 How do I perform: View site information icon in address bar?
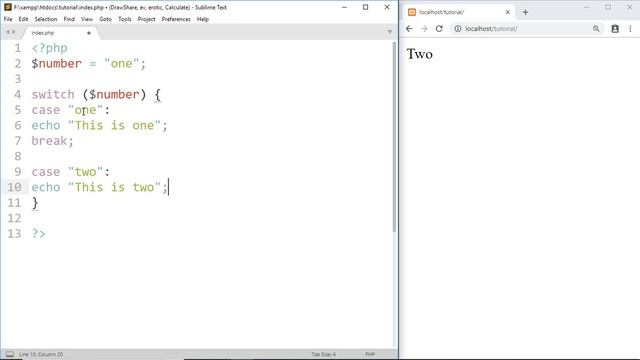(458, 29)
